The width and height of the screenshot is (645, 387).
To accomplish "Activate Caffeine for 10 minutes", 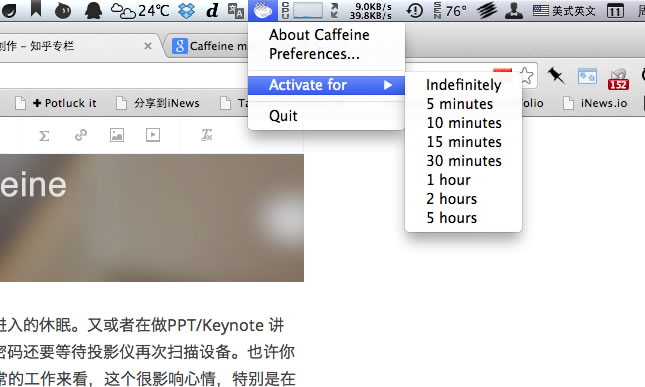I will click(x=464, y=123).
